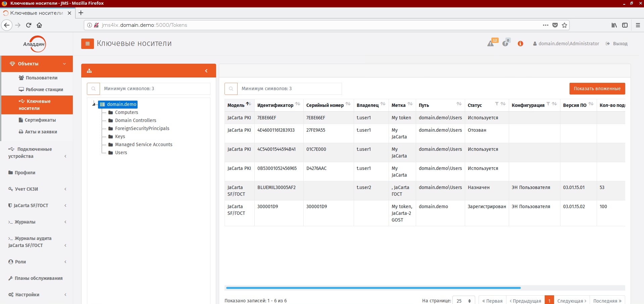Viewport: 644px width, 304px height.
Task: Open Certificates in the sidebar menu
Action: [40, 120]
